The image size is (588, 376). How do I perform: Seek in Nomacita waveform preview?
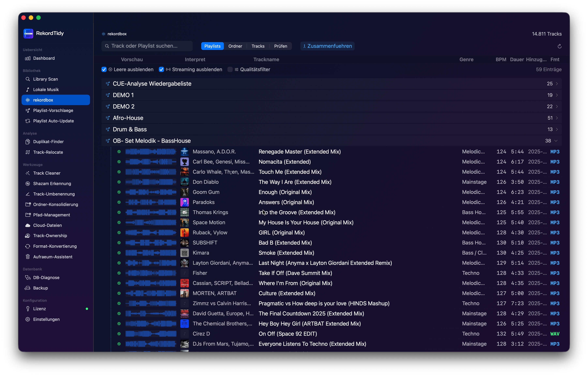[x=151, y=162]
